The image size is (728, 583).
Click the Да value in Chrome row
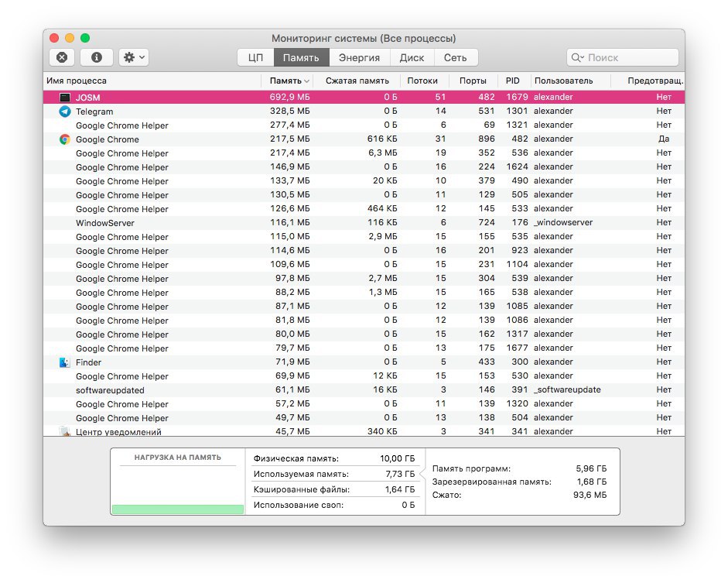(664, 139)
